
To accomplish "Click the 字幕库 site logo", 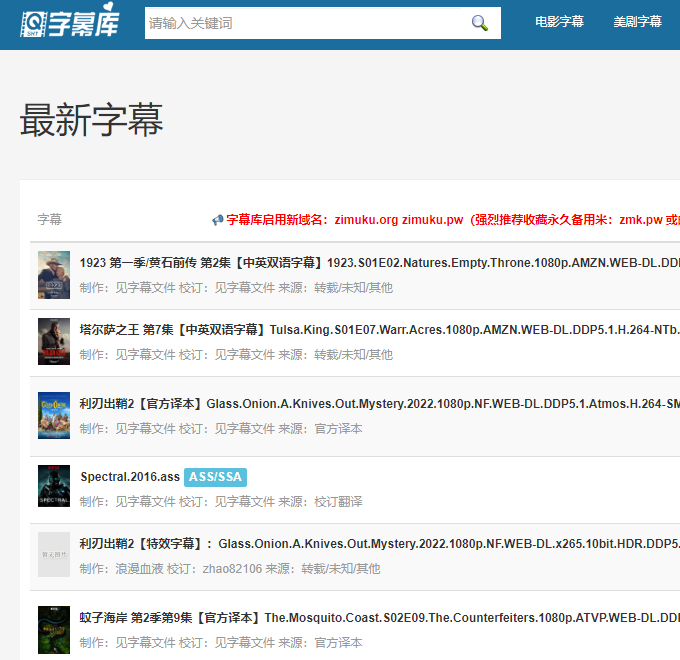I will [x=70, y=22].
